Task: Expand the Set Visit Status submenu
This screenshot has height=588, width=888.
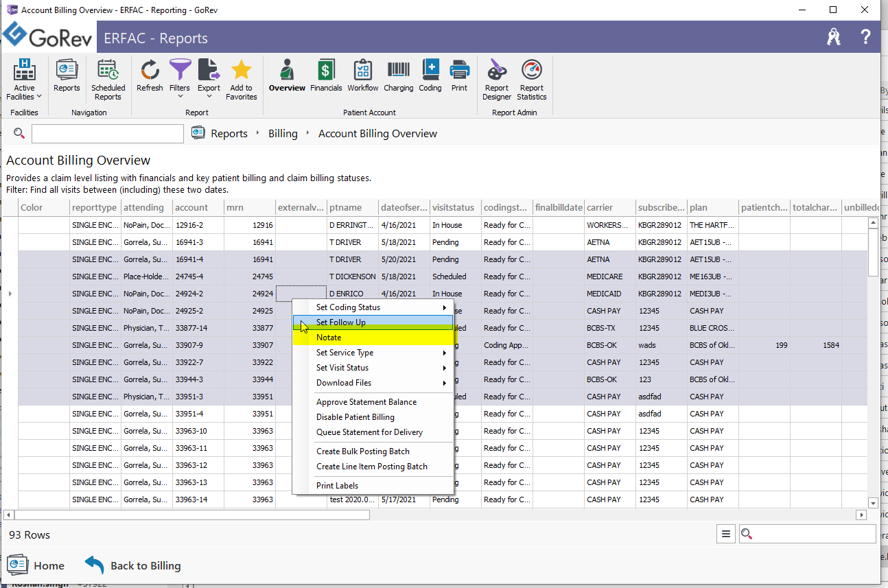Action: click(373, 368)
